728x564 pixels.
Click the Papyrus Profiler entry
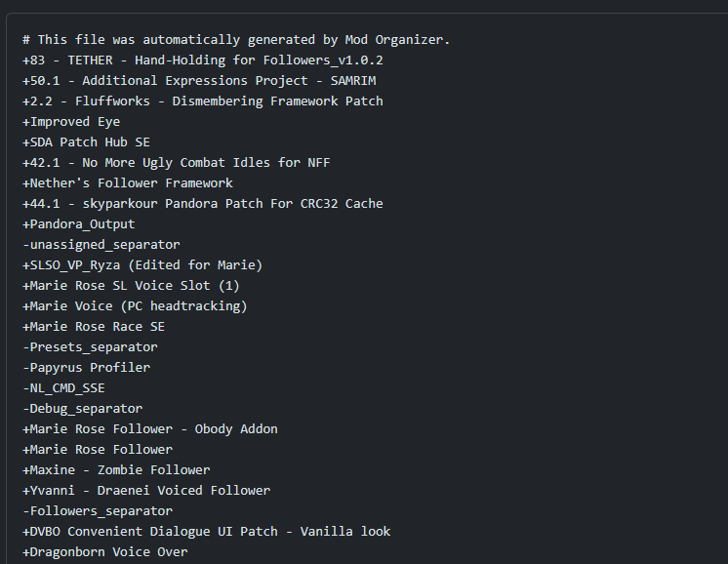click(x=86, y=367)
